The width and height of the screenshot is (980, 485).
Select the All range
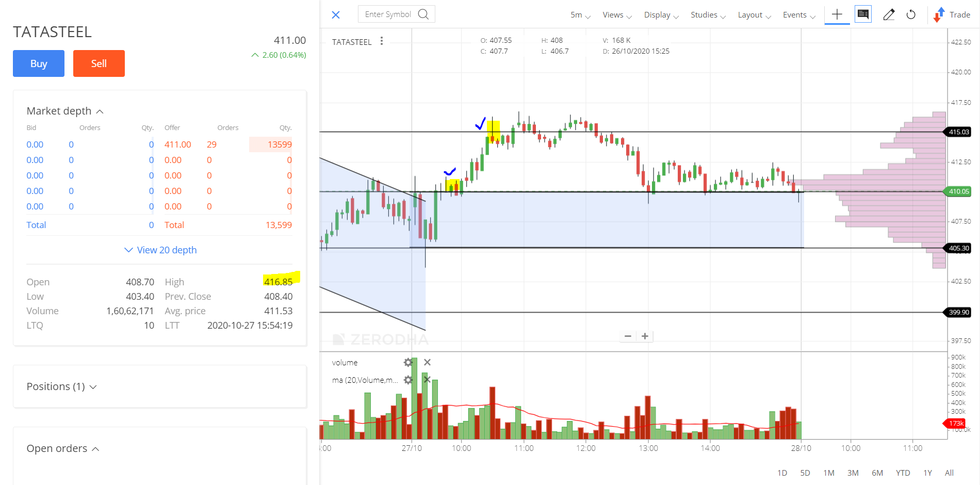[x=949, y=473]
